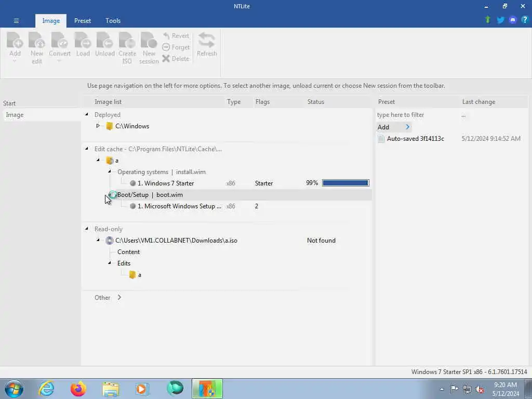
Task: Collapse the Read-only group
Action: coord(87,229)
